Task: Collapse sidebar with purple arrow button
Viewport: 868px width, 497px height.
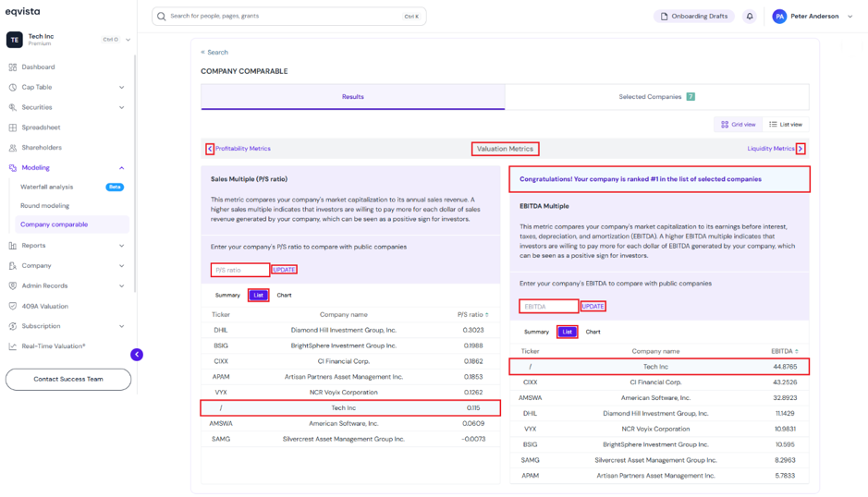Action: (x=137, y=354)
